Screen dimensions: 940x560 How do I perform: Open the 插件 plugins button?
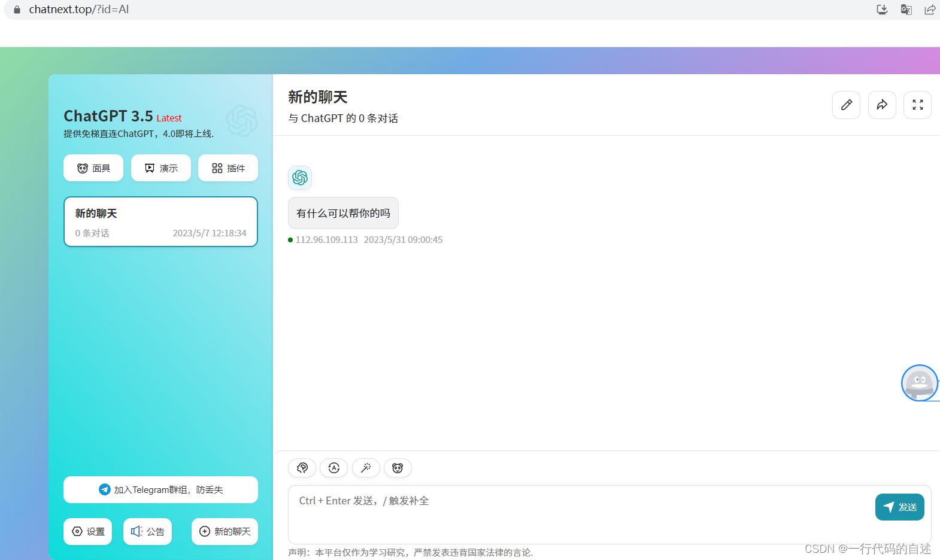[x=228, y=168]
